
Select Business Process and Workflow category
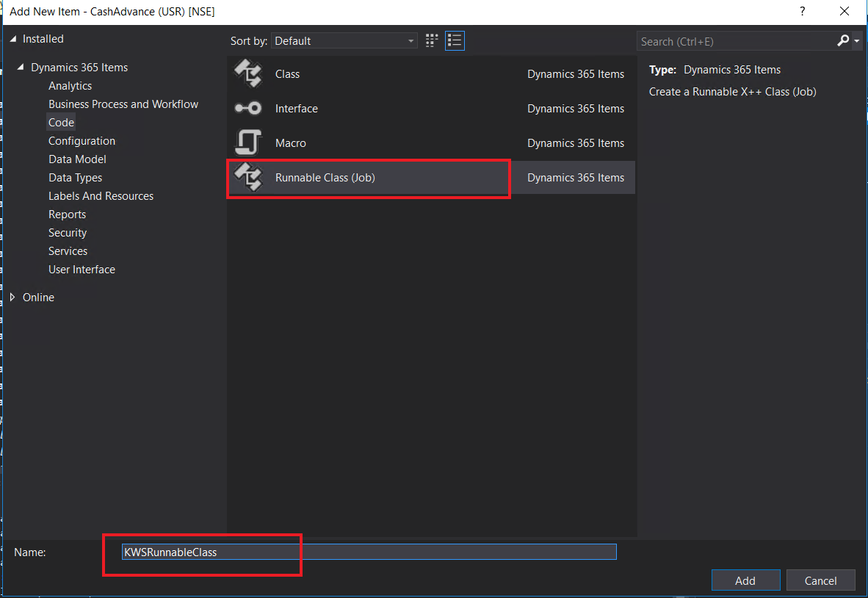[x=123, y=104]
